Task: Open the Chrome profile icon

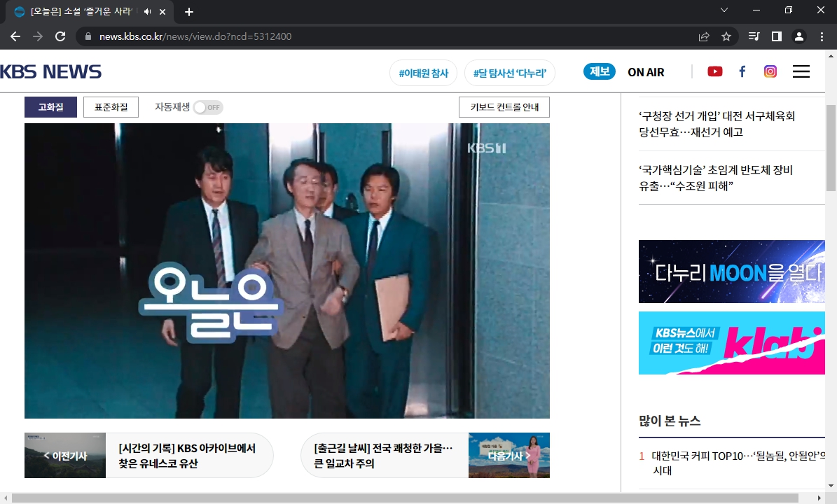Action: coord(799,36)
